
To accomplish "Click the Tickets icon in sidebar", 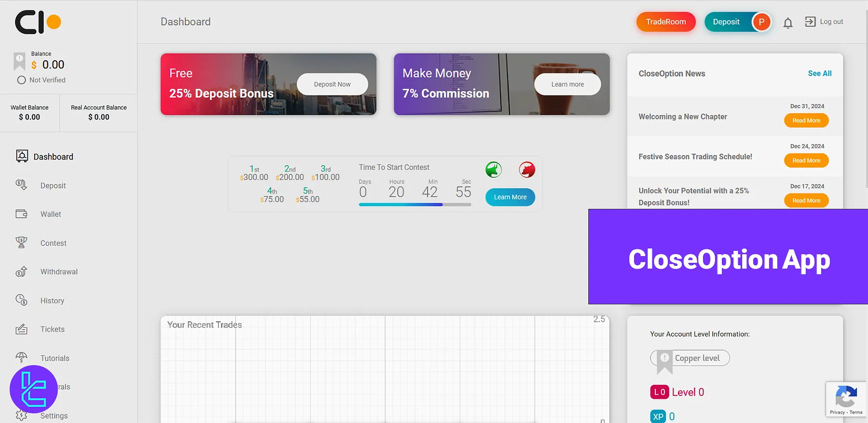I will coord(21,329).
